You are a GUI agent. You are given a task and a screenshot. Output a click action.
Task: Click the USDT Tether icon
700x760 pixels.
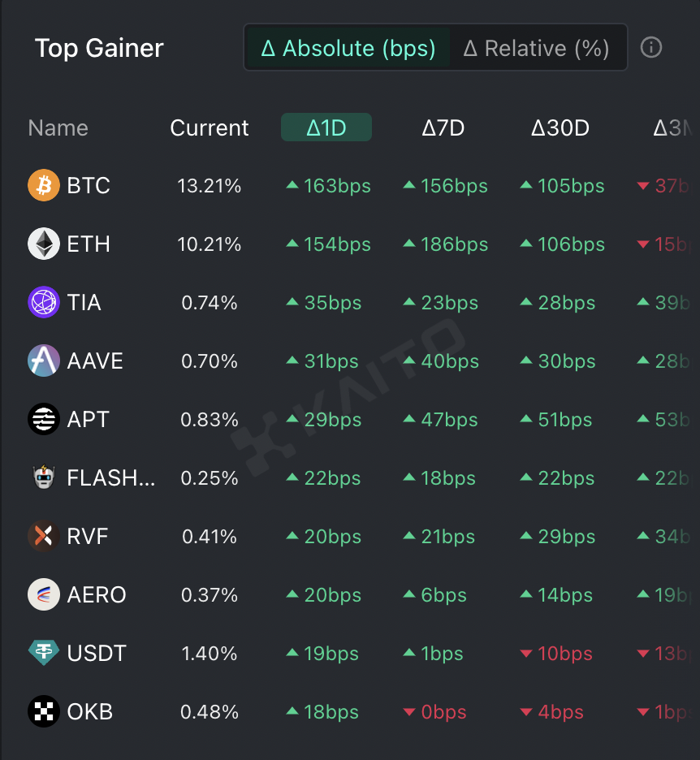tap(44, 654)
